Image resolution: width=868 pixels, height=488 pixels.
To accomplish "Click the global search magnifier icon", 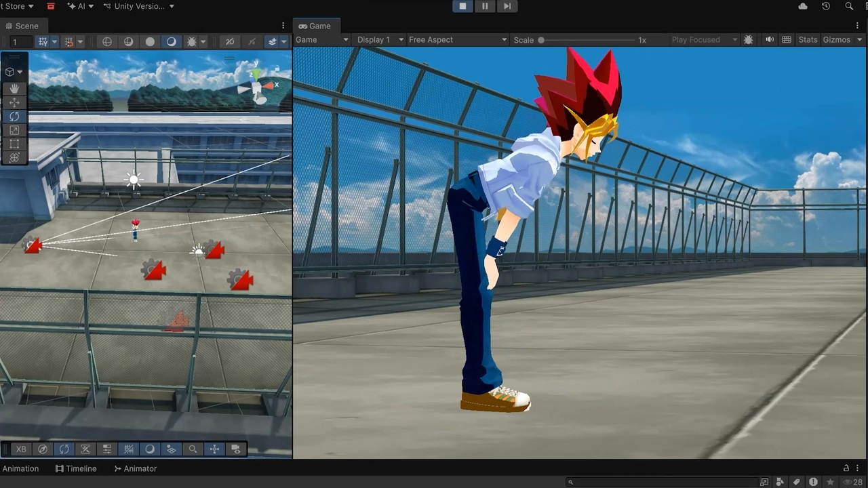I will pyautogui.click(x=849, y=6).
